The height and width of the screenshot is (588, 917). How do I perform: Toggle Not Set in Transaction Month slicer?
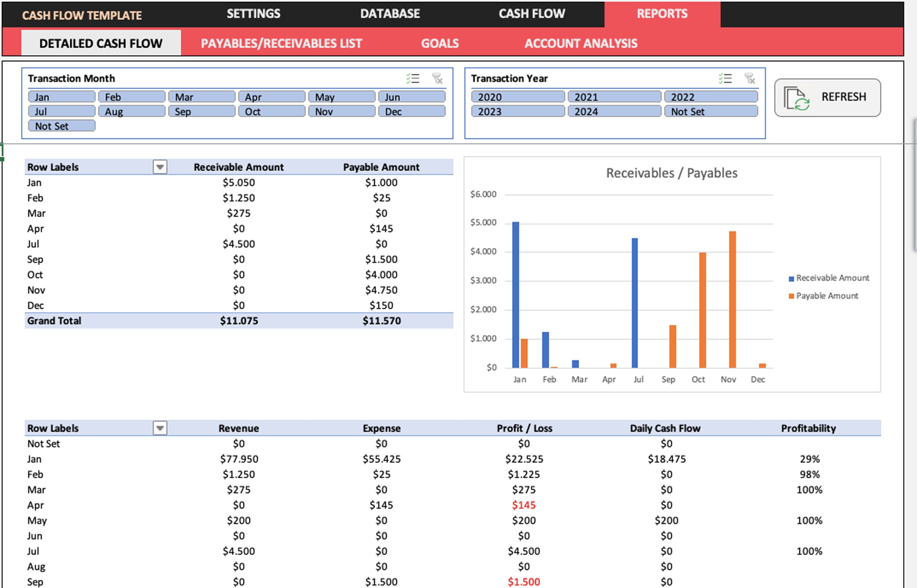62,126
